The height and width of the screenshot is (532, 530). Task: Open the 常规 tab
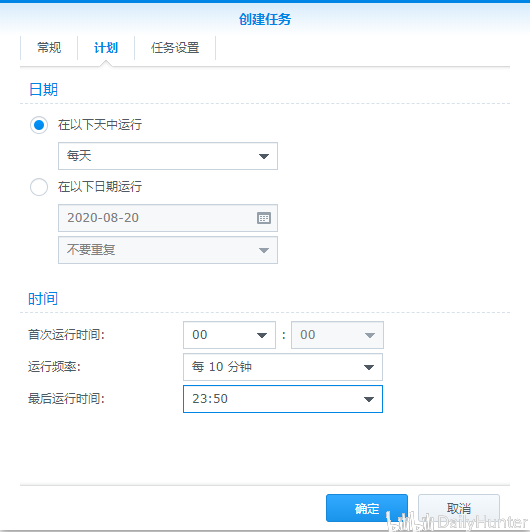pos(49,48)
